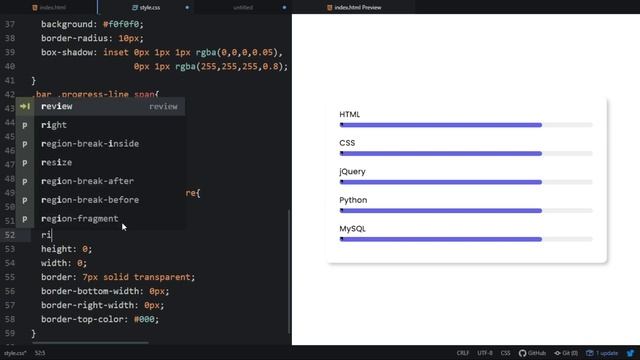Viewport: 640px width, 360px height.
Task: Click the icon on index.html Preview tab
Action: coord(329,7)
